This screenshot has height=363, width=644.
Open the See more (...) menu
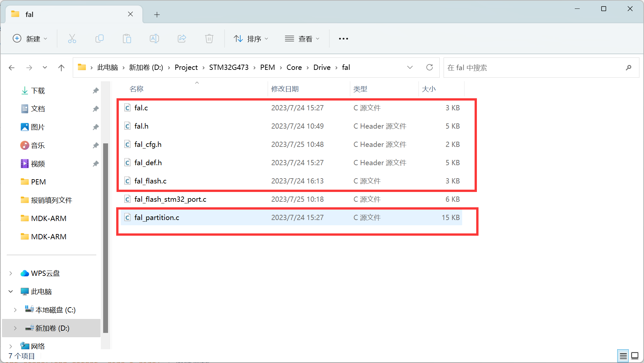(343, 39)
